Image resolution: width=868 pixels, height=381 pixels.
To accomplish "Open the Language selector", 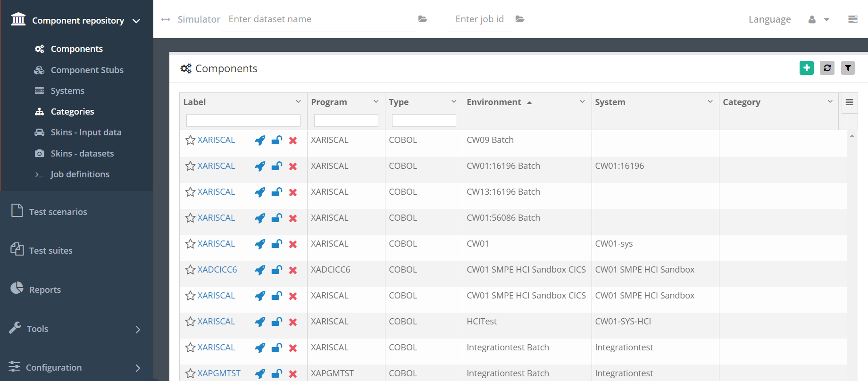I will (769, 19).
